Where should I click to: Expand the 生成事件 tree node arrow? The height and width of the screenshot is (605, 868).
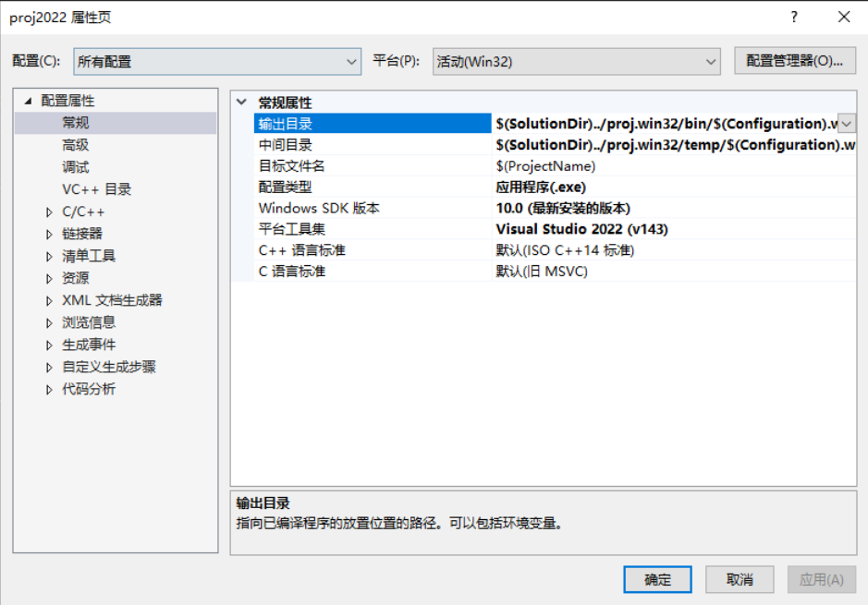[49, 345]
